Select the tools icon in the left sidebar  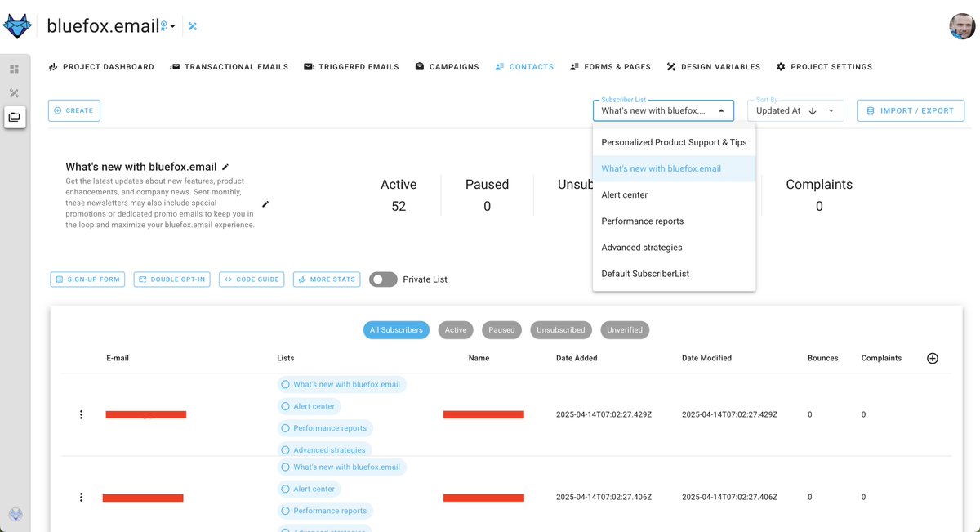point(13,93)
